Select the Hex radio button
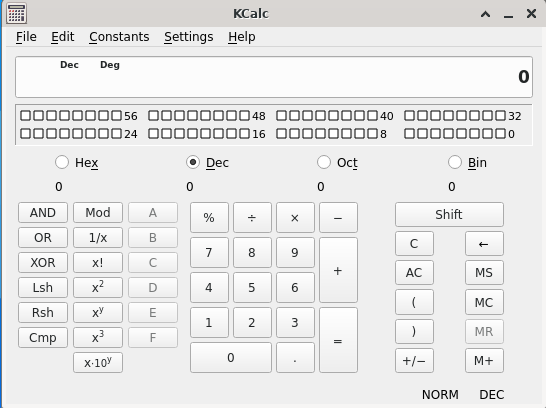Viewport: 546px width, 408px height. [62, 162]
